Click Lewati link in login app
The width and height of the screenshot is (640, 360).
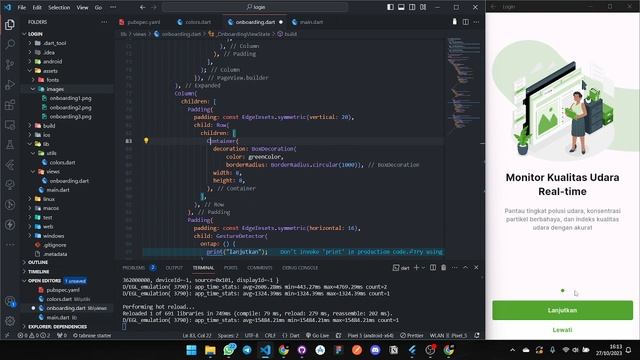click(562, 330)
